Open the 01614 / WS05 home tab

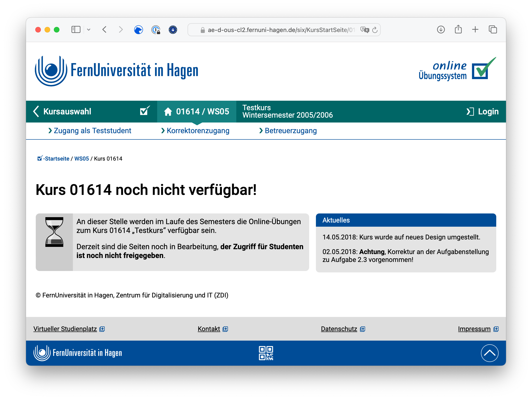click(x=197, y=112)
